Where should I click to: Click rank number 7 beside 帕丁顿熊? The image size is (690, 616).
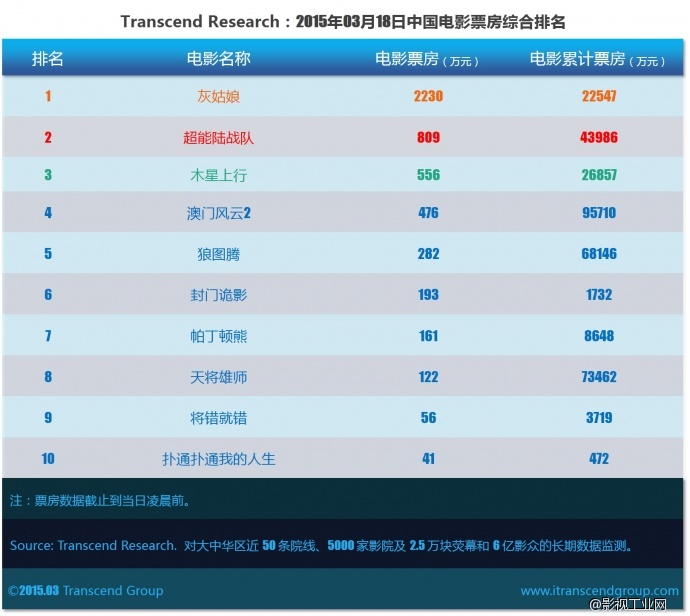click(x=48, y=336)
